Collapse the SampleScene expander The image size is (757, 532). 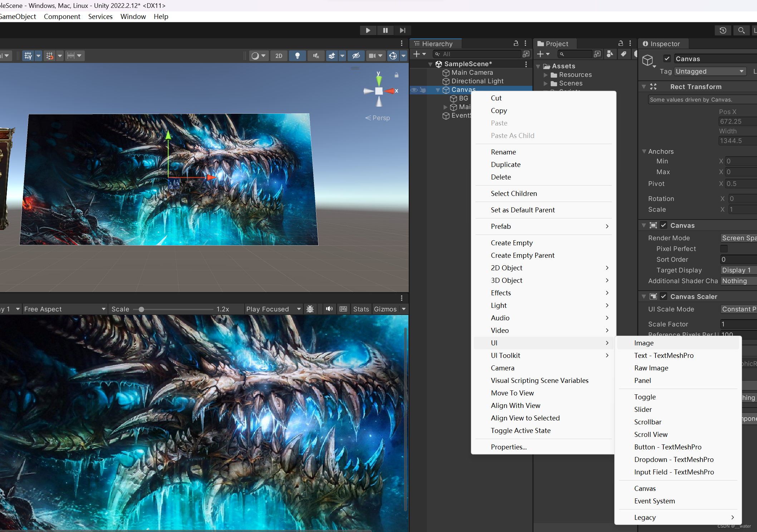pyautogui.click(x=430, y=64)
